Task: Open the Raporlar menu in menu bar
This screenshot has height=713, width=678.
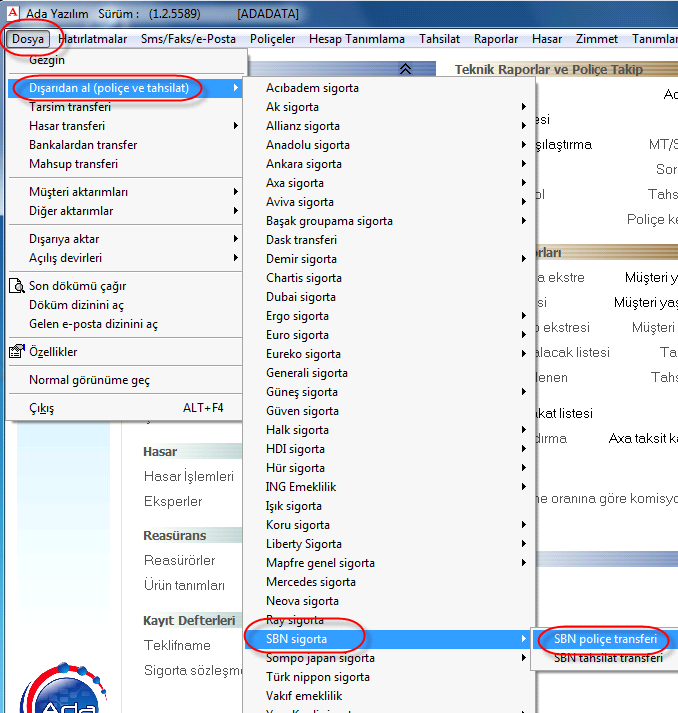Action: (497, 39)
